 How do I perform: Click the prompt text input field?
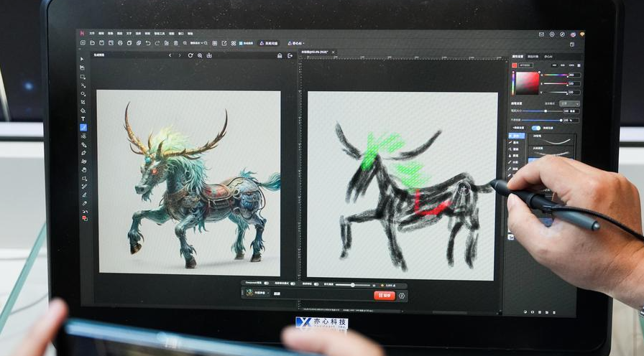(323, 294)
